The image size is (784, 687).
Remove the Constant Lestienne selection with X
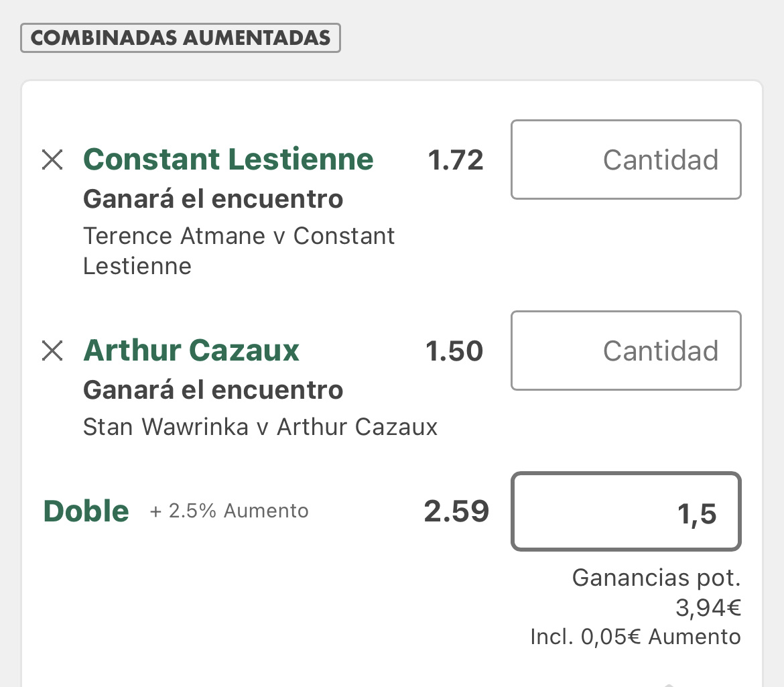[x=52, y=160]
